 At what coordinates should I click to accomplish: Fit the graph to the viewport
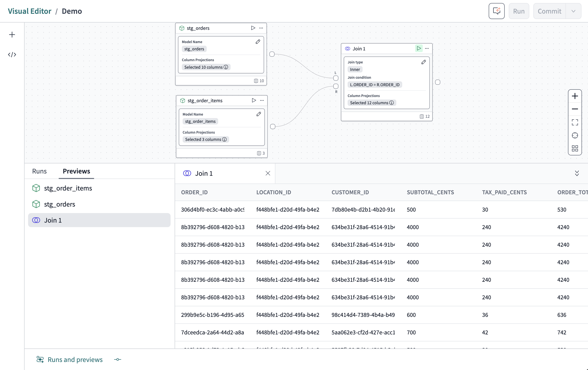(x=575, y=122)
